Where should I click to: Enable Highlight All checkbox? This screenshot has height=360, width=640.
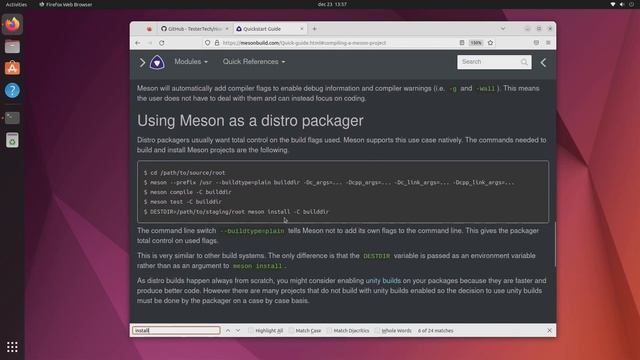click(x=251, y=331)
